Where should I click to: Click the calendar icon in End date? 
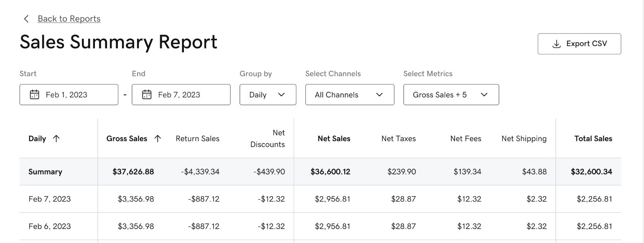pos(147,95)
